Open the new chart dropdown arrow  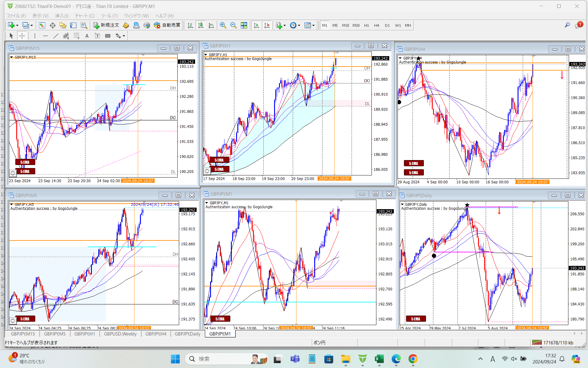17,25
